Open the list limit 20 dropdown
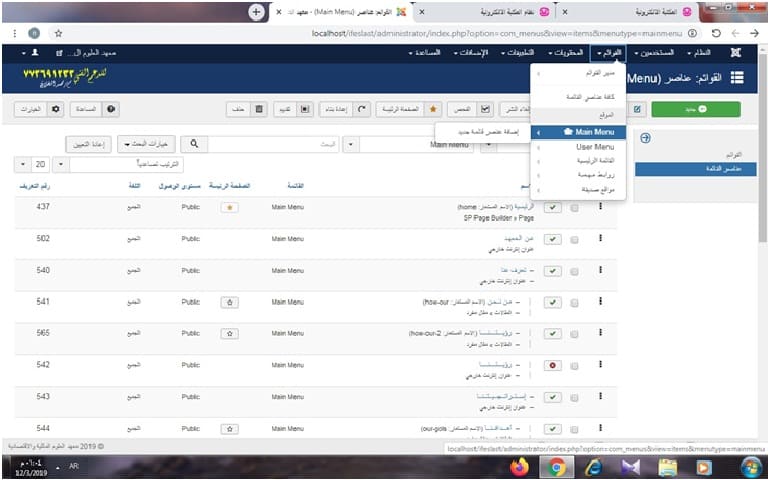This screenshot has width=768, height=480. pos(32,165)
